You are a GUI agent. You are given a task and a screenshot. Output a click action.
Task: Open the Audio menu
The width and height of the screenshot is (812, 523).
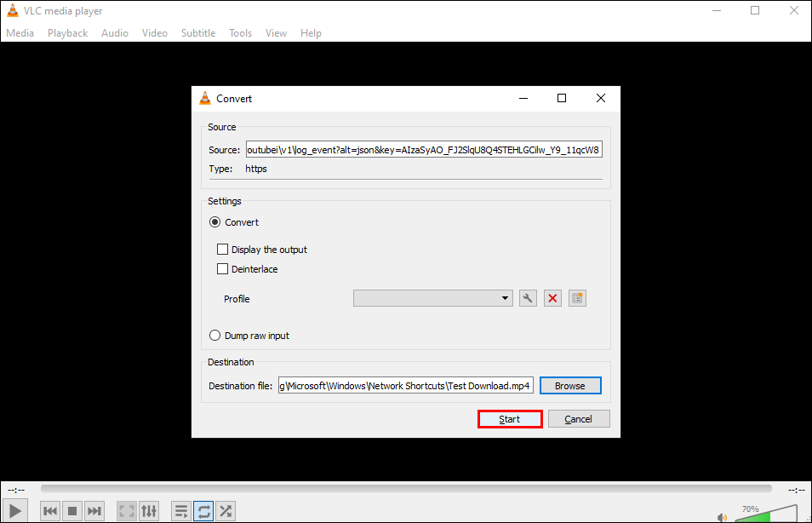click(x=115, y=32)
